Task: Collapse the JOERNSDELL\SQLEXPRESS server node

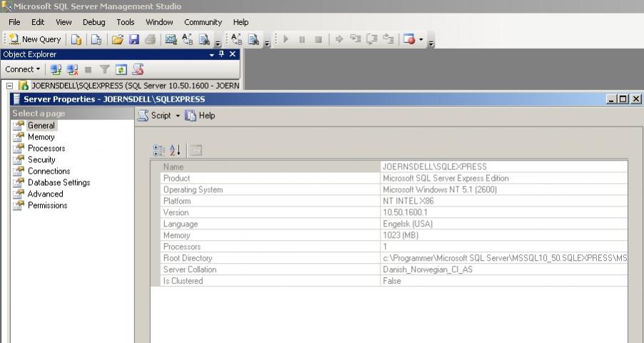Action: (9, 86)
